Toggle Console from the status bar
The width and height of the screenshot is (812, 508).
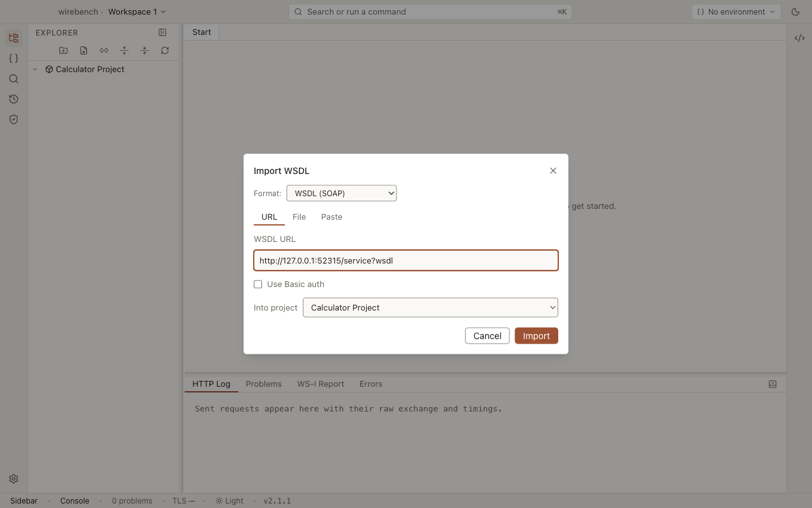click(75, 501)
